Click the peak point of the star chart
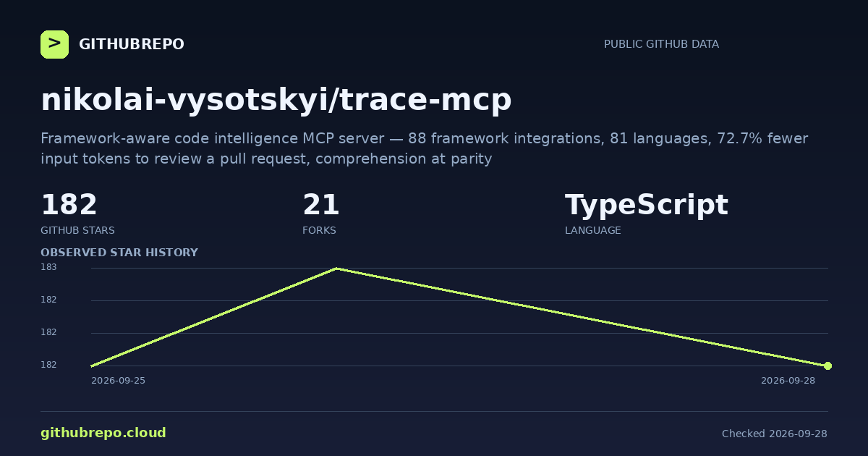 tap(336, 269)
